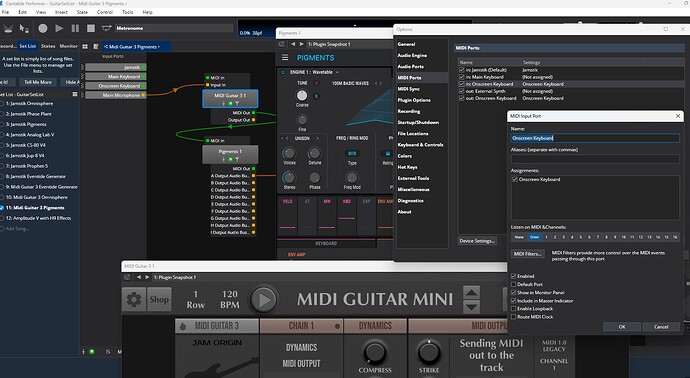Toggle the Enabled checkbox
Viewport: 690px width, 378px height.
(514, 276)
